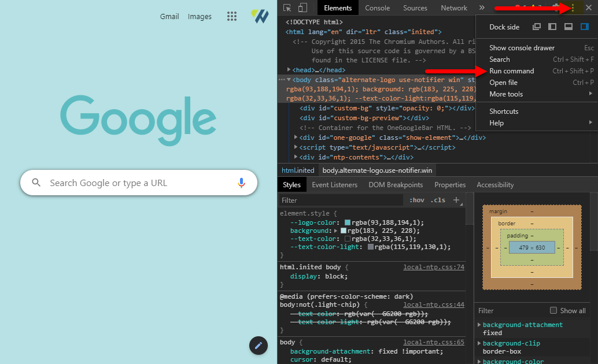Toggle the device toolbar icon
598x364 pixels.
(x=302, y=8)
